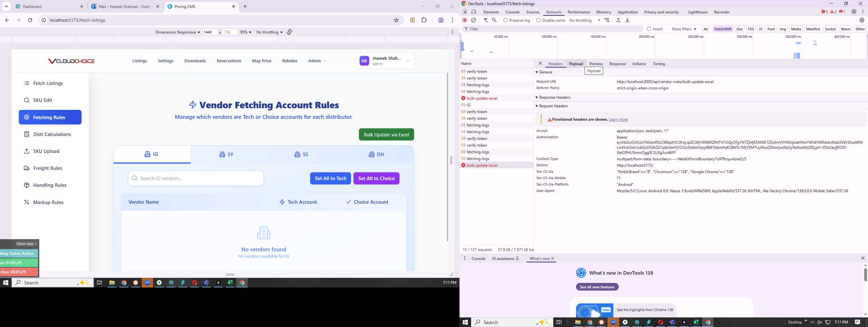868x327 pixels.
Task: Click Bulk Update via Excel button
Action: point(386,134)
